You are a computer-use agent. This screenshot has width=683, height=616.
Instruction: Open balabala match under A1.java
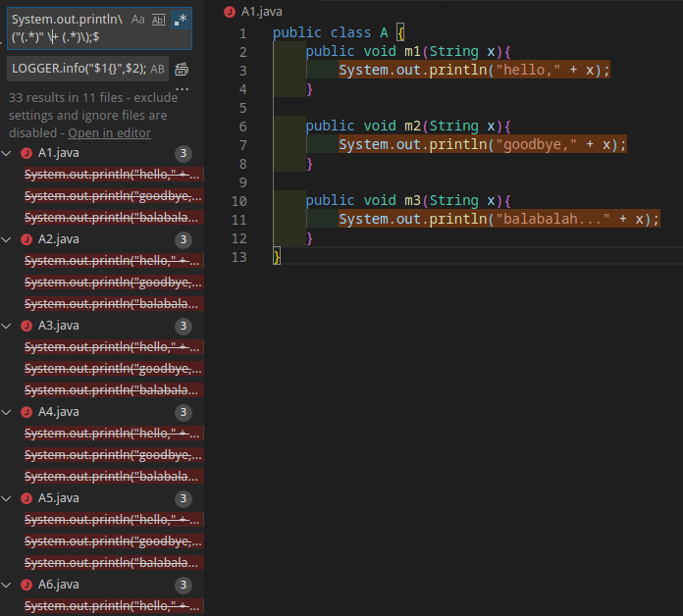pyautogui.click(x=114, y=218)
